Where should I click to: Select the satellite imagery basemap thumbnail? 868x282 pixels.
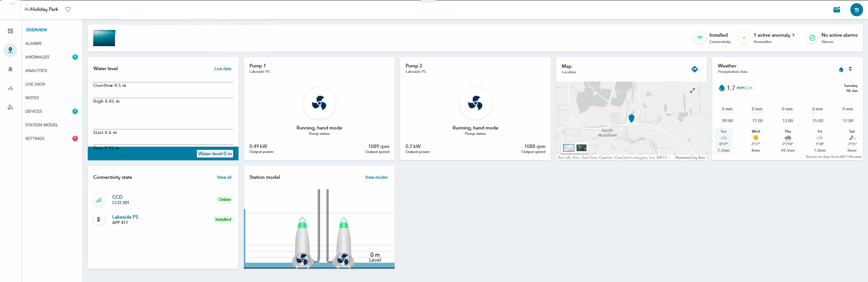(582, 148)
